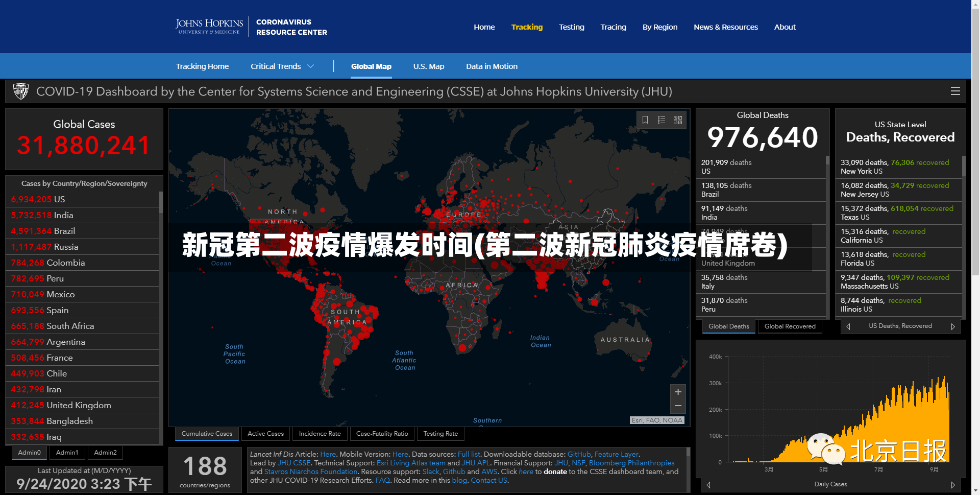Zoom out the map with minus button
The width and height of the screenshot is (980, 495).
pyautogui.click(x=678, y=406)
